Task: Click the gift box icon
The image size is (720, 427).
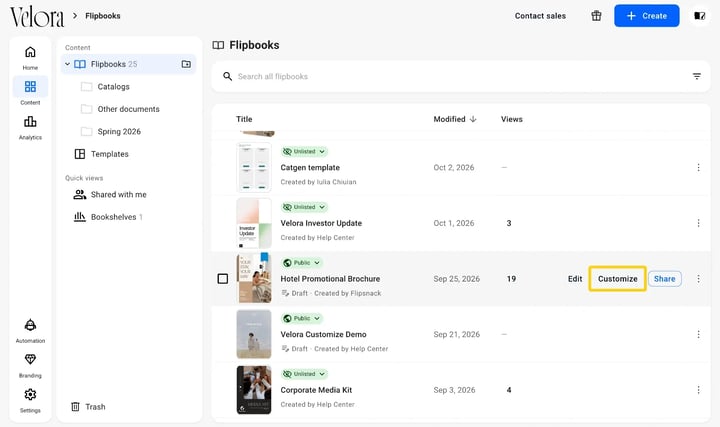Action: [596, 16]
